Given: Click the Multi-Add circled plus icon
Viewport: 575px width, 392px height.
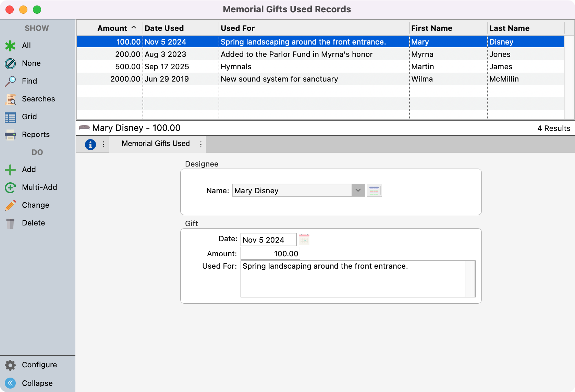Looking at the screenshot, I should coord(10,187).
